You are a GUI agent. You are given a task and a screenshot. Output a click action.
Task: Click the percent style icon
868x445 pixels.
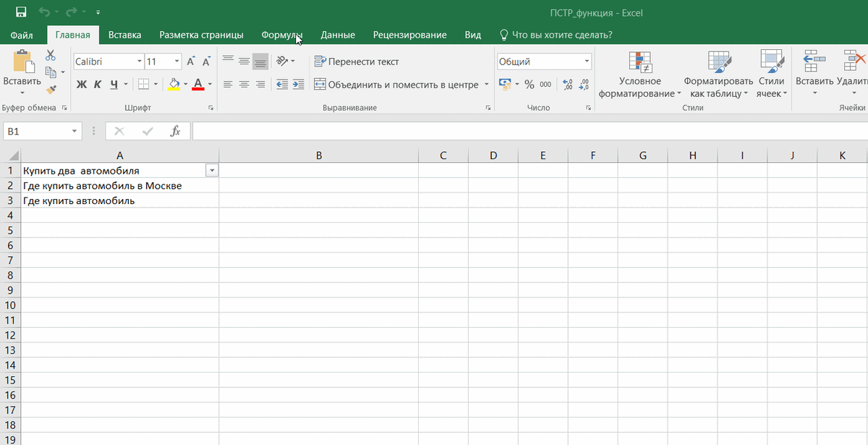coord(529,85)
